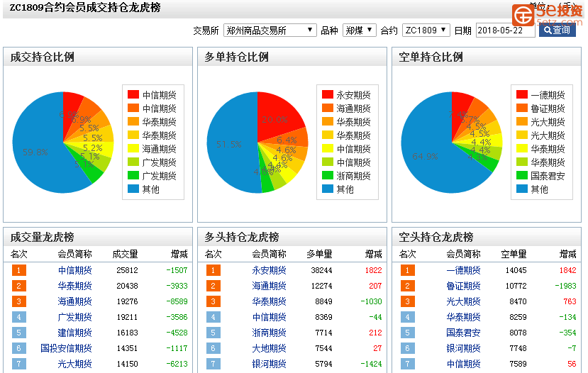Click the rank 4 badge in 成交量龙虎榜
The height and width of the screenshot is (373, 588).
pyautogui.click(x=18, y=317)
